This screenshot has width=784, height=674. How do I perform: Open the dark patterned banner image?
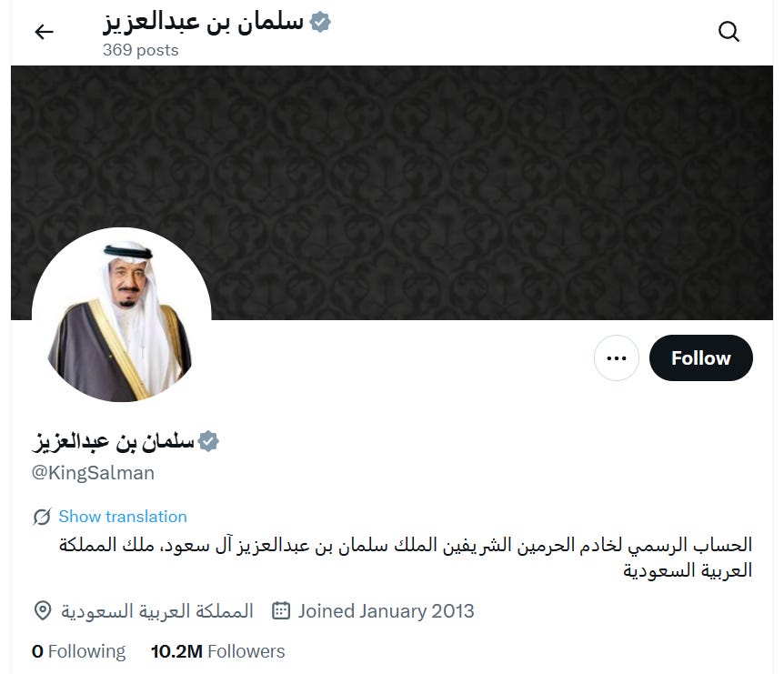[392, 193]
